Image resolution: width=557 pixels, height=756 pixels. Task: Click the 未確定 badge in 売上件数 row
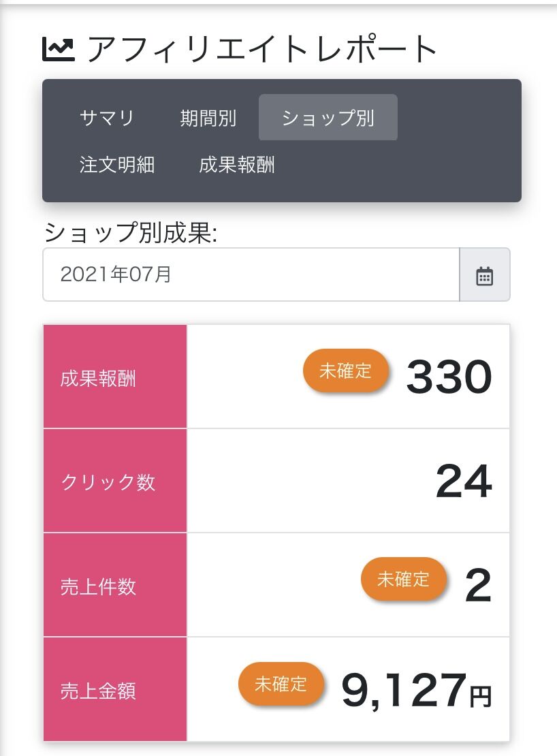(x=404, y=580)
